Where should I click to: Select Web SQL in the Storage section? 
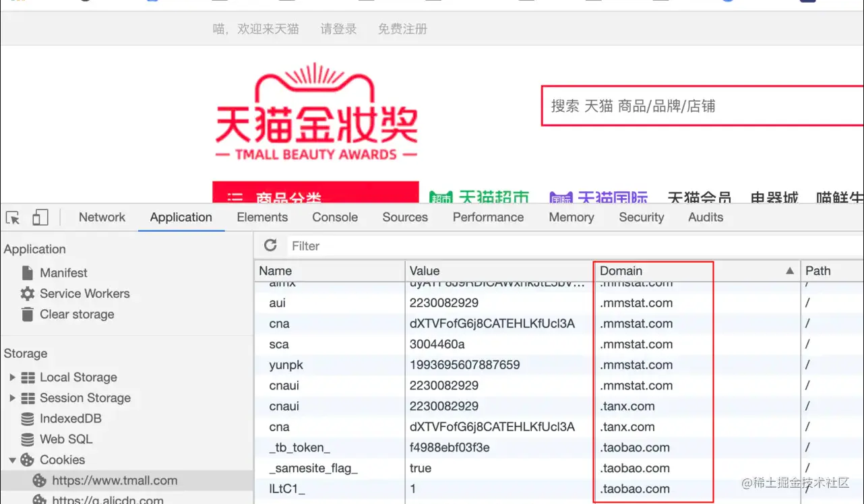[x=65, y=439]
